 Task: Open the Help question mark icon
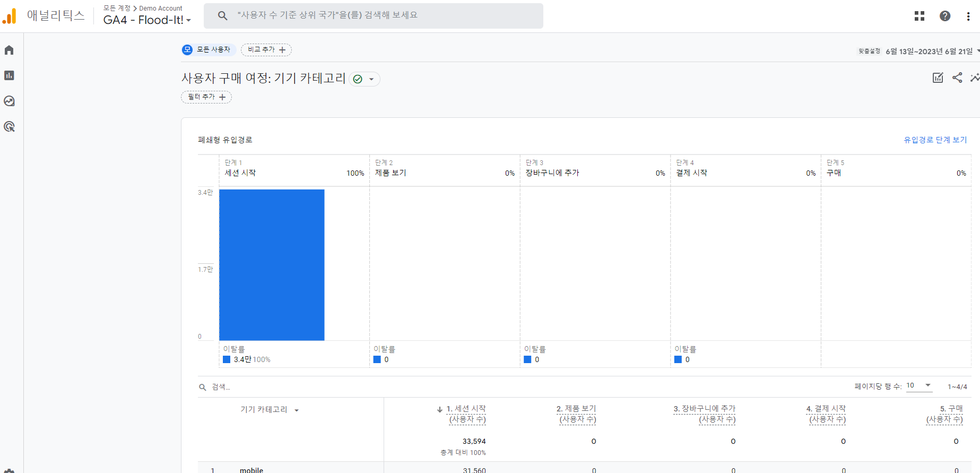(x=945, y=16)
